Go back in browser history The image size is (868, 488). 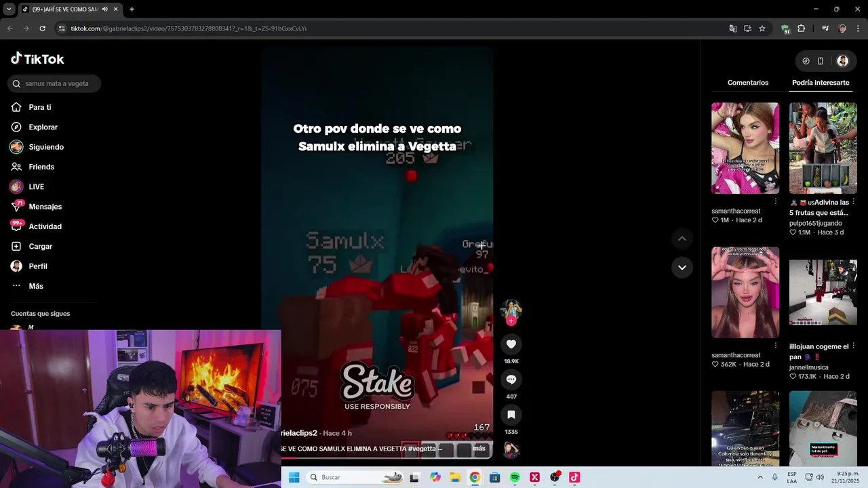coord(9,28)
